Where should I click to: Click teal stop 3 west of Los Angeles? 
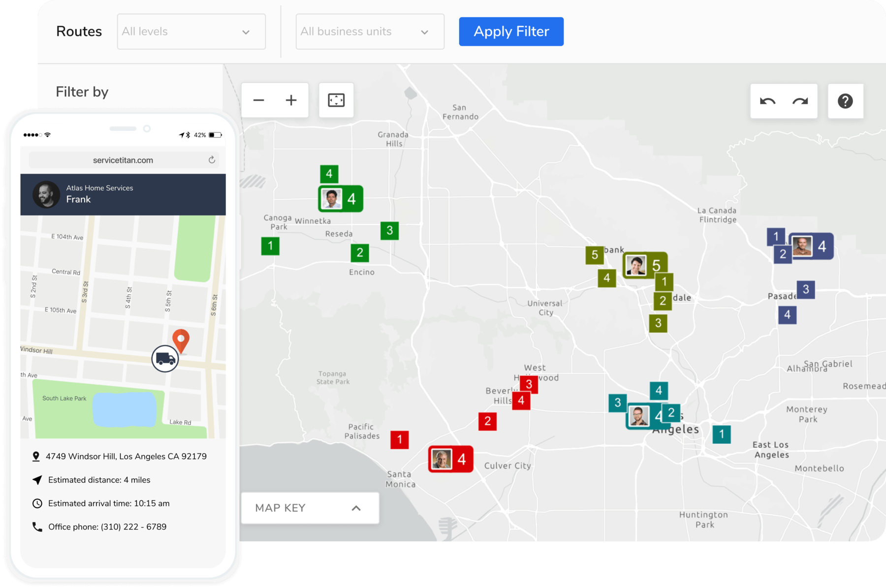click(x=618, y=403)
